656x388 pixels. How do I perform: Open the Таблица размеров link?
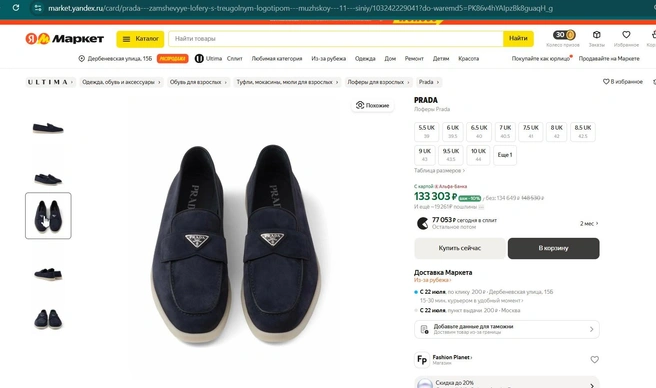tap(439, 170)
